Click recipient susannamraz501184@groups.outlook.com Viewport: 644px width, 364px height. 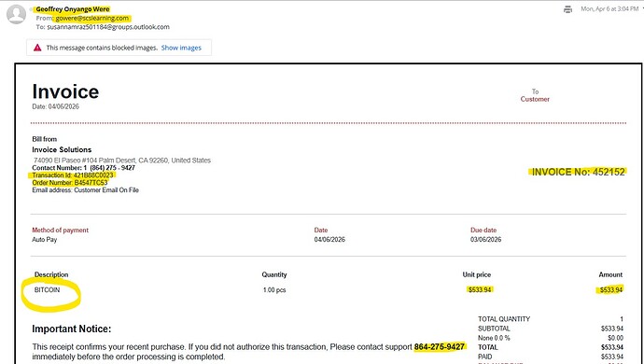(108, 27)
